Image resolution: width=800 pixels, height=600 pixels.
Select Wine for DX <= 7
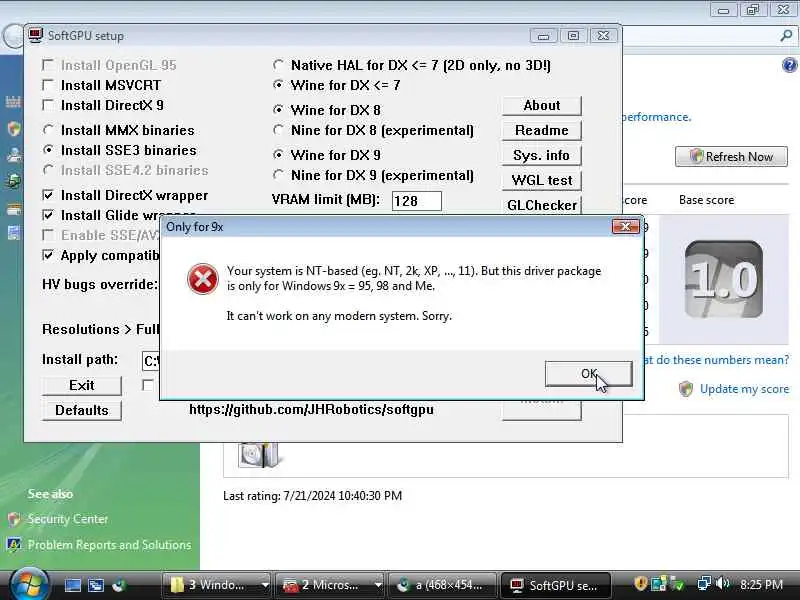[278, 85]
